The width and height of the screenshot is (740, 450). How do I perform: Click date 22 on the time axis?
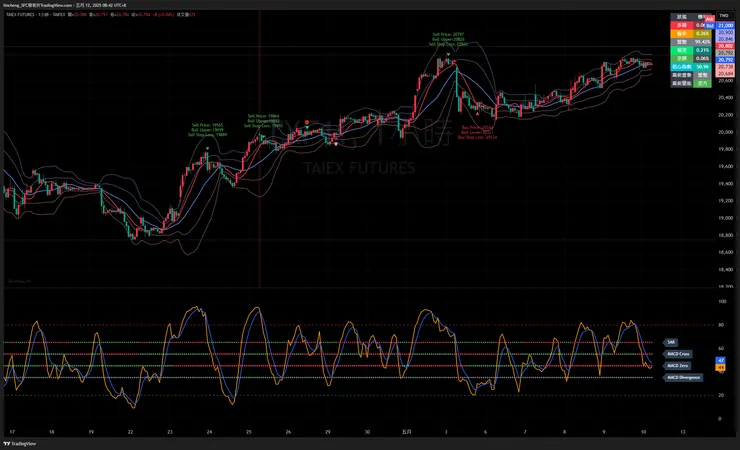[130, 432]
